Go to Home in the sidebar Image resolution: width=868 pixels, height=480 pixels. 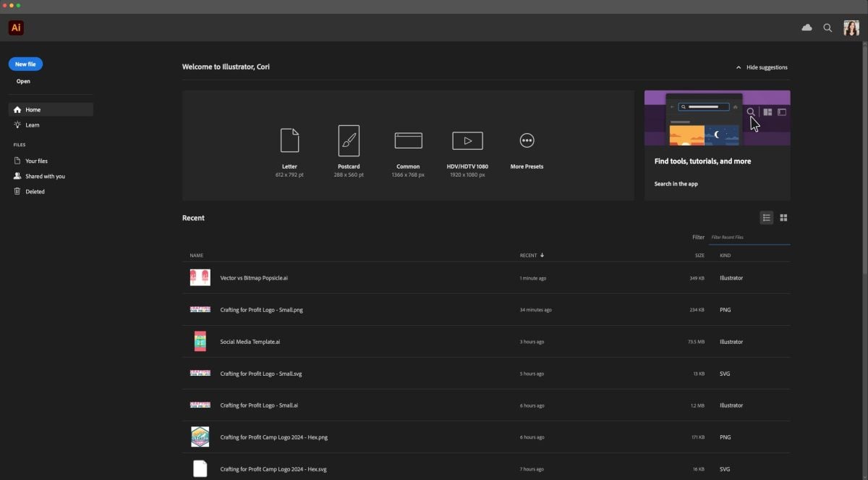click(x=51, y=109)
